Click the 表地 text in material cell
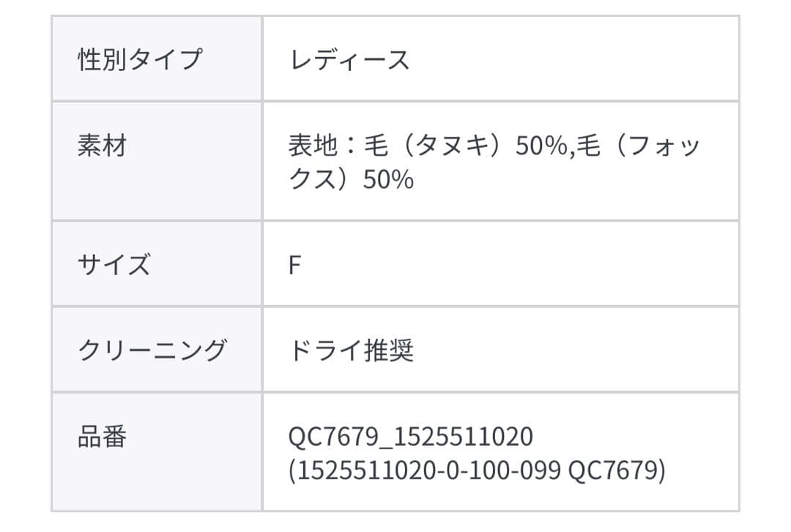The image size is (791, 532). [x=313, y=146]
